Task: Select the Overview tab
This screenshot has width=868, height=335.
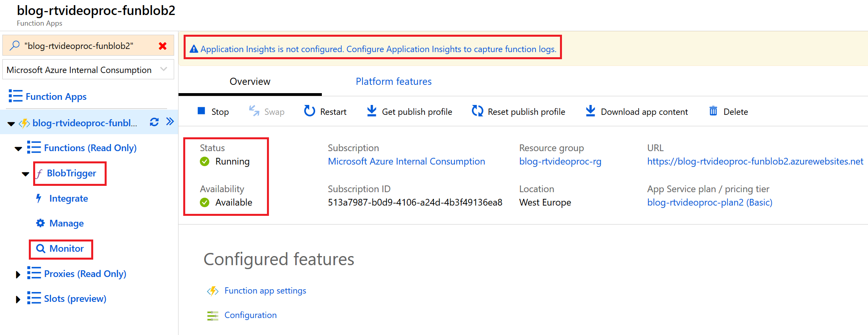Action: click(x=250, y=82)
